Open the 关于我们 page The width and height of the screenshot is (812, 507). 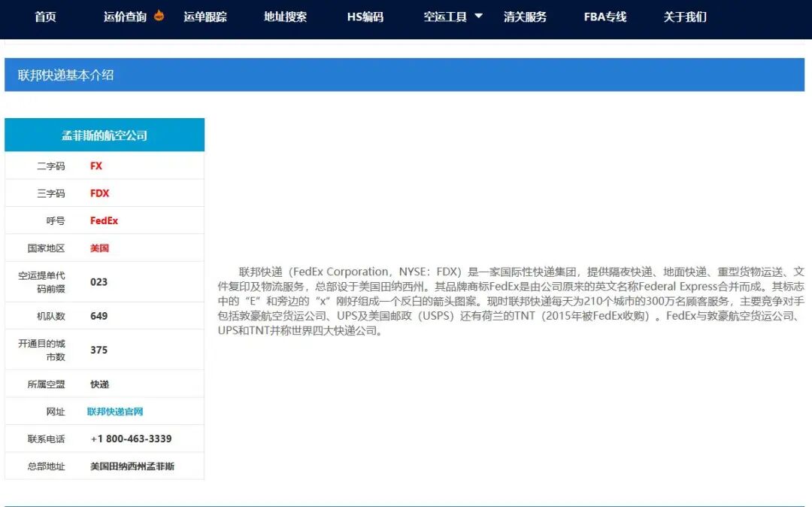[x=685, y=17]
